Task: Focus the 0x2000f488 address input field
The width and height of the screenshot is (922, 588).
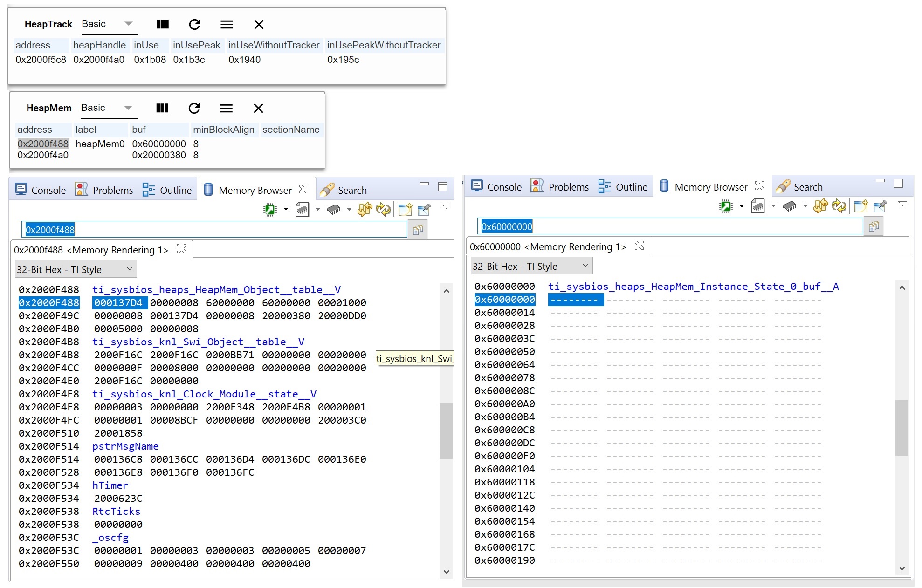Action: 214,230
